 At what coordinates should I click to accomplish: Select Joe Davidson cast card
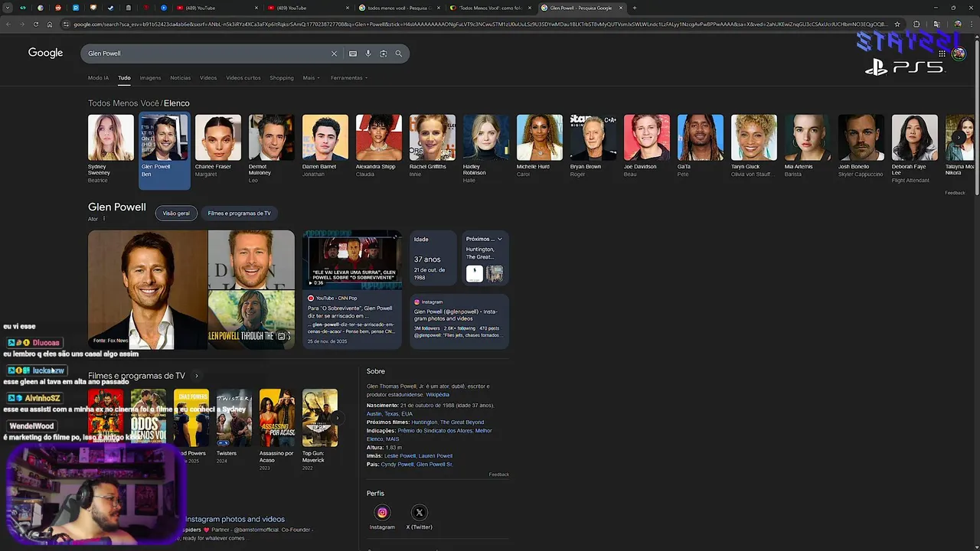[647, 147]
